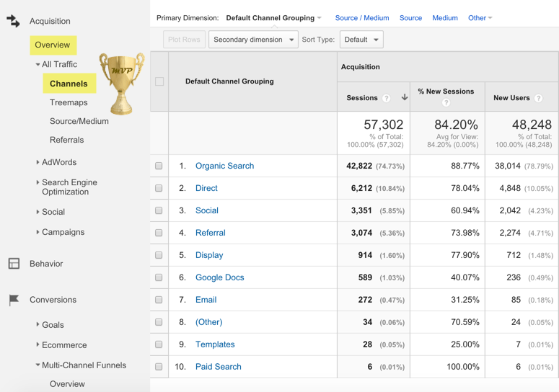Image resolution: width=559 pixels, height=392 pixels.
Task: Open the Google Docs channel link
Action: pos(219,277)
